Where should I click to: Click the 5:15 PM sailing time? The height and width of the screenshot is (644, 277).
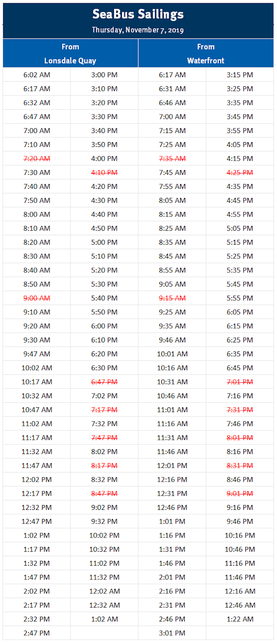click(x=240, y=242)
